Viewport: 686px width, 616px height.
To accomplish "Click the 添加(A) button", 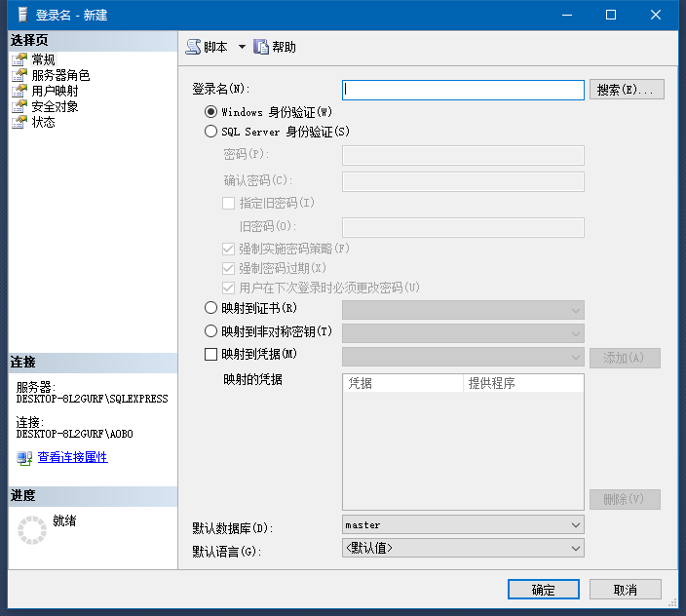I will [625, 359].
